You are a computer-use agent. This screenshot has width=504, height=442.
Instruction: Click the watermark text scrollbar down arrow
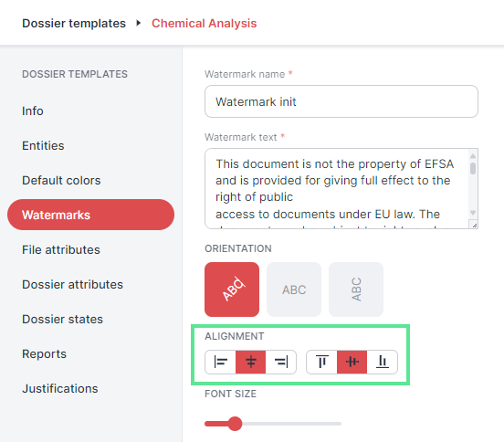point(473,213)
